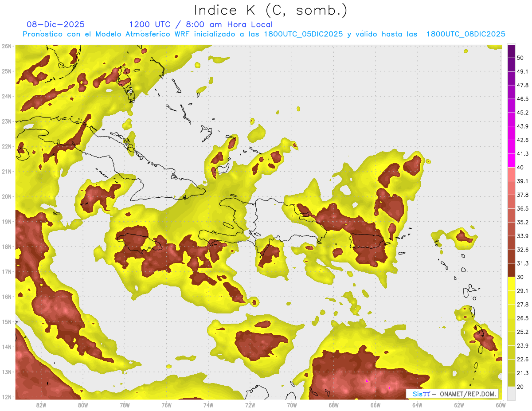This screenshot has height=411, width=532.
Task: Click the longitude axis label "76W"
Action: (167, 405)
